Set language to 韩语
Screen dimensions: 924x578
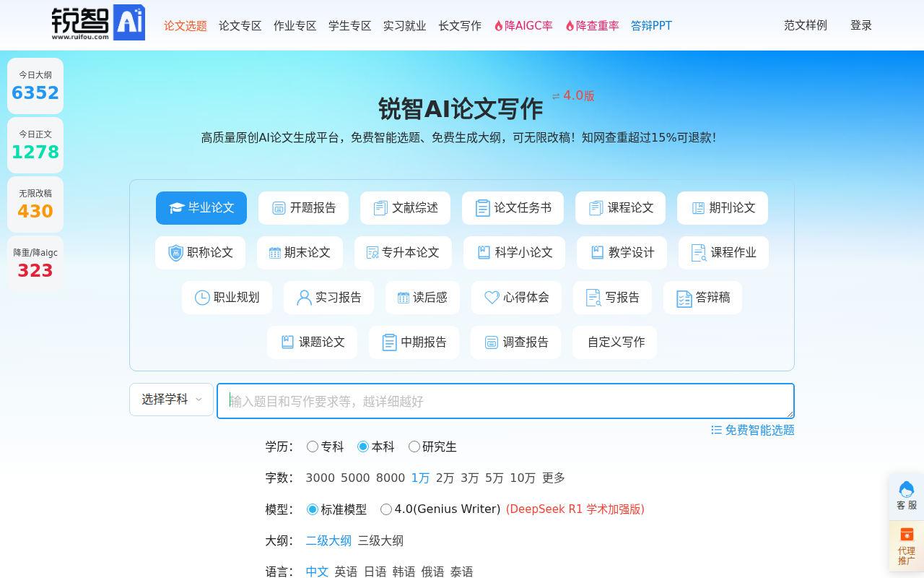point(404,572)
